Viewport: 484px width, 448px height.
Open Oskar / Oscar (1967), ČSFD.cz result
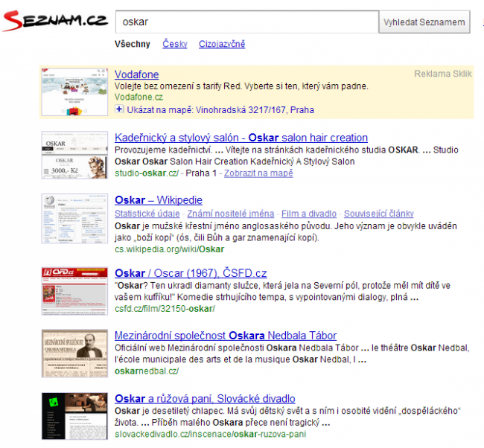click(x=191, y=273)
